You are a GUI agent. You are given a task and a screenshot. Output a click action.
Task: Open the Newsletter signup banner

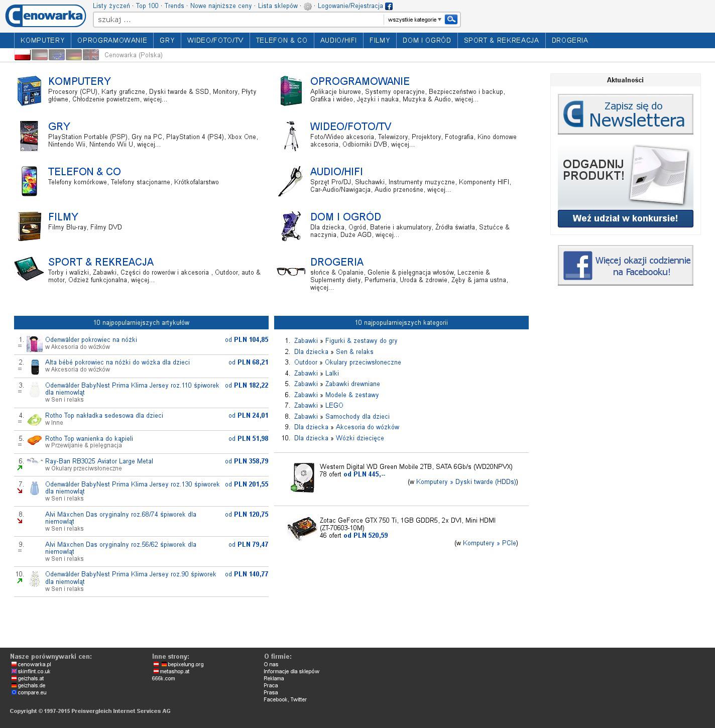(x=625, y=114)
